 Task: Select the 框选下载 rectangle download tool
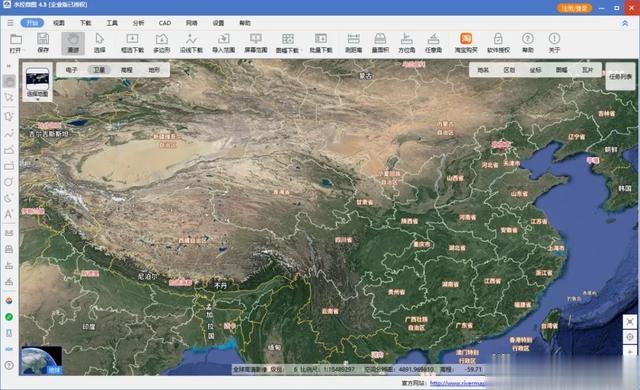point(132,43)
